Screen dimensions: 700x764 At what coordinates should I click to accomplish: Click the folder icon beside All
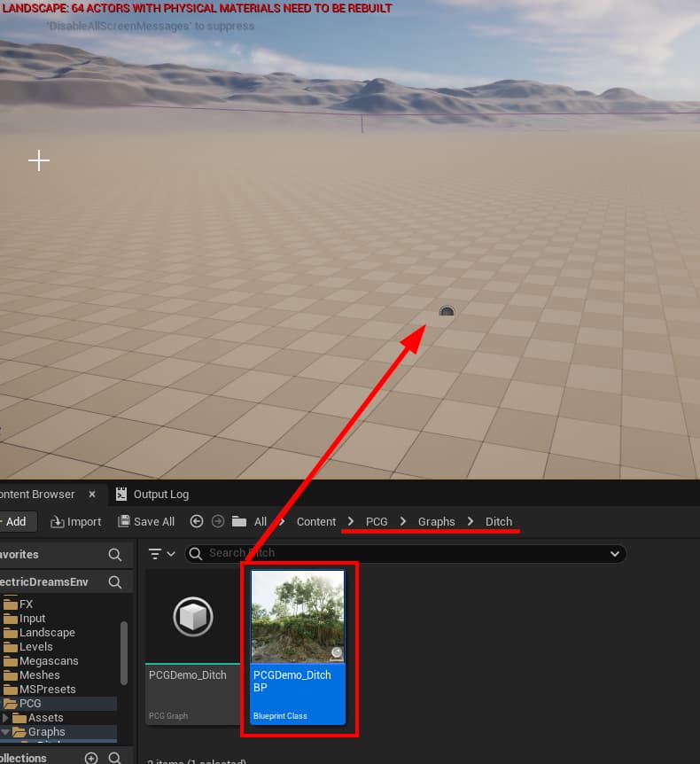click(238, 521)
